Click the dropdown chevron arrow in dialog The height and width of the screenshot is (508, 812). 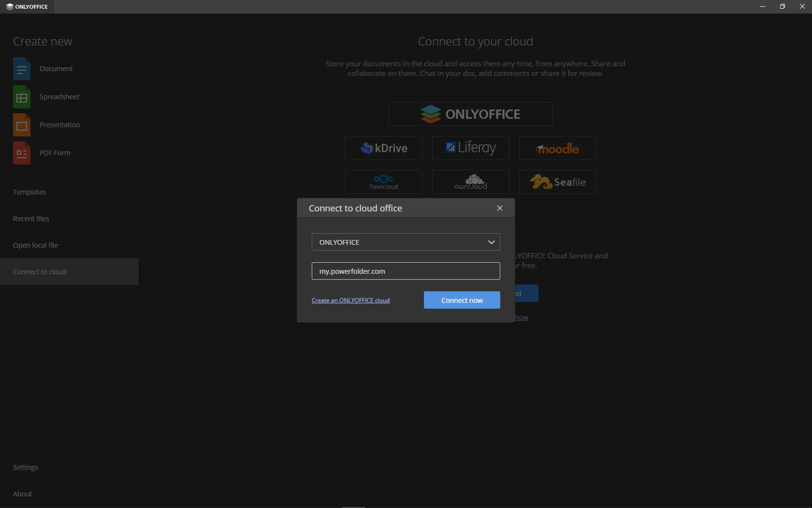pyautogui.click(x=491, y=242)
